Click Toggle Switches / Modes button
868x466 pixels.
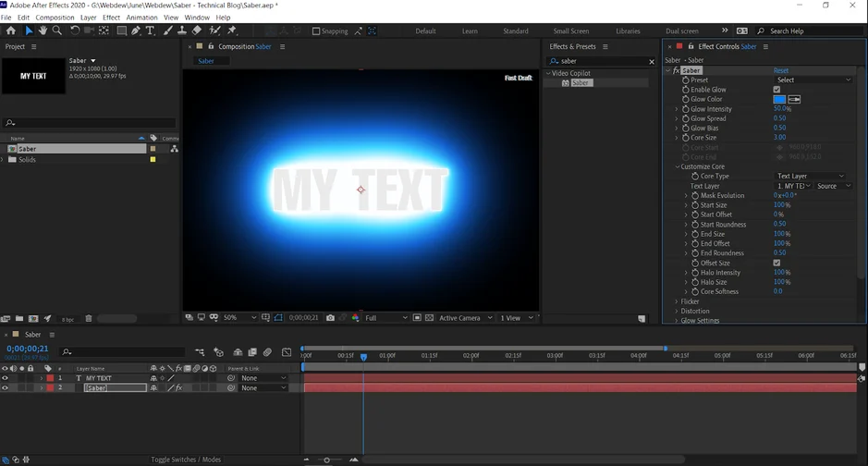pos(186,460)
